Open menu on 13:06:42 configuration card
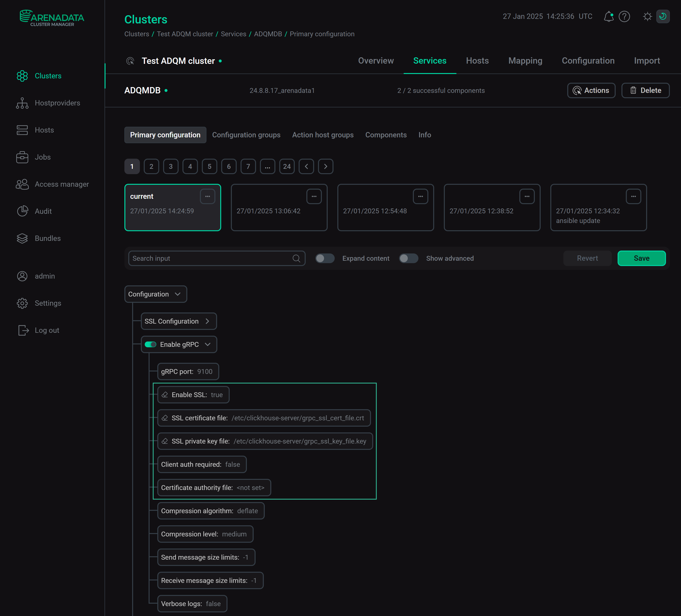The image size is (681, 616). coord(314,196)
